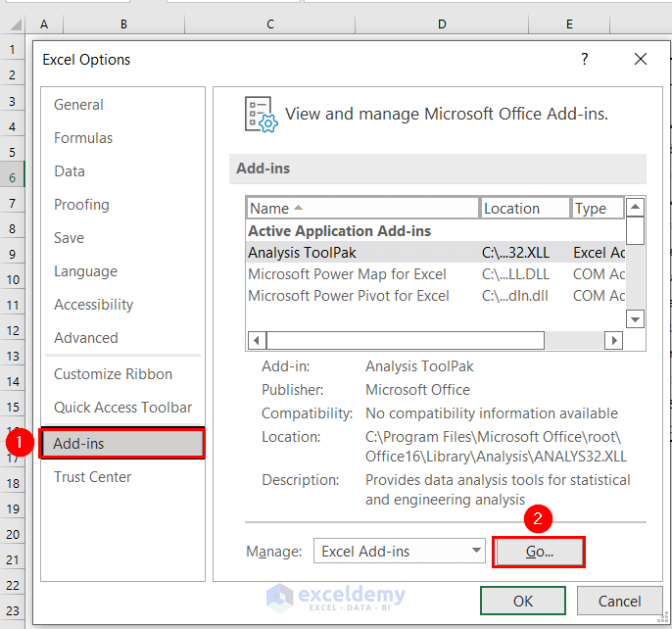Select column D header in worksheet

[442, 24]
